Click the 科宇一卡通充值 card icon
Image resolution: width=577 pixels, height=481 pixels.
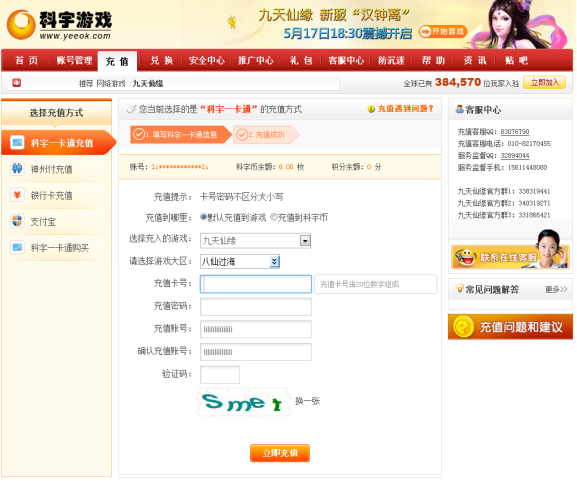(x=17, y=142)
